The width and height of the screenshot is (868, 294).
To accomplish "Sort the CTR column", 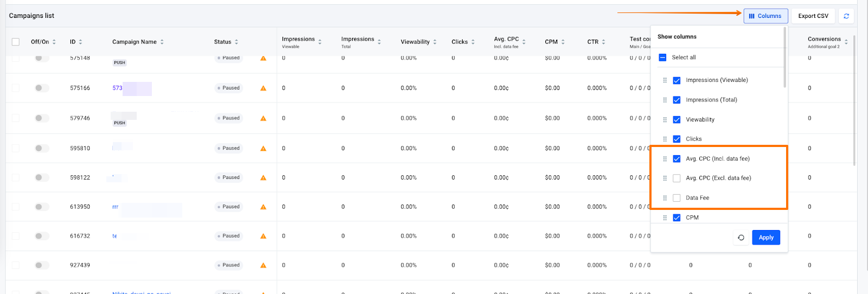I will (x=603, y=42).
